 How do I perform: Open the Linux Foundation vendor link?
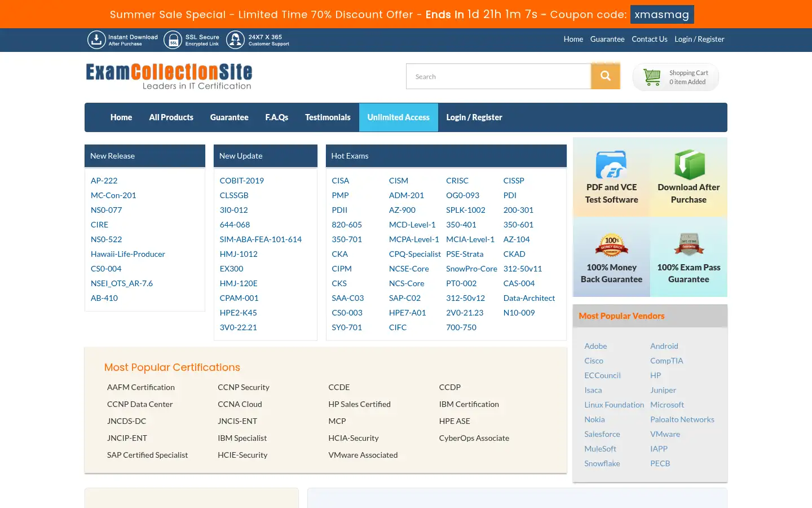click(x=614, y=405)
